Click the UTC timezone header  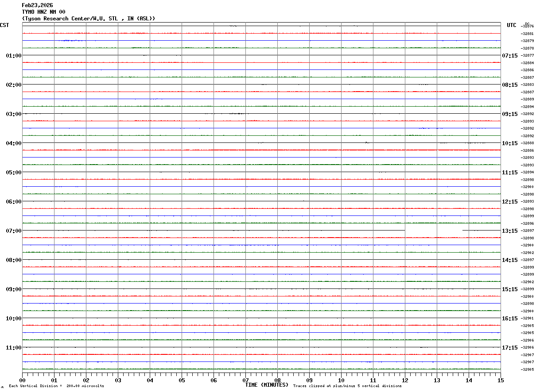click(512, 25)
